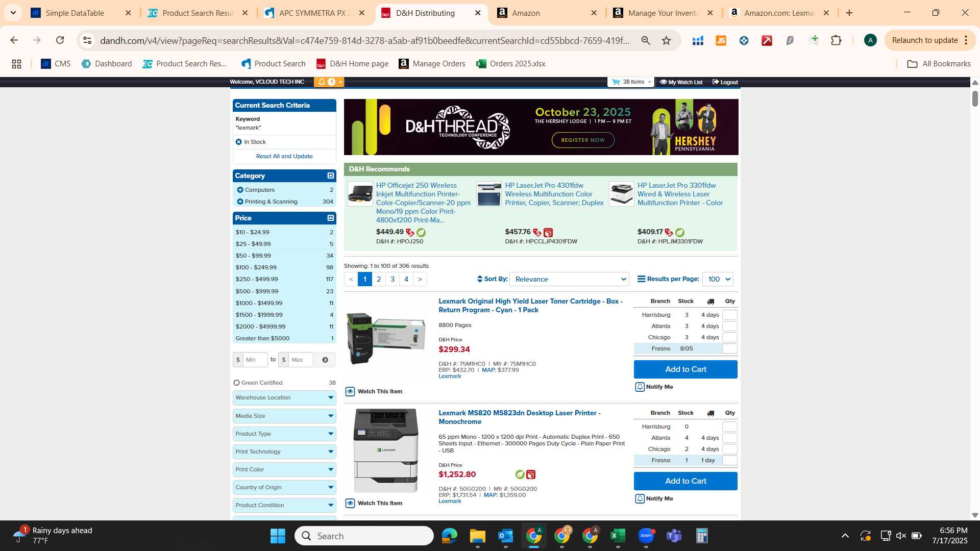980x551 pixels.
Task: Go to results page 4
Action: [406, 279]
